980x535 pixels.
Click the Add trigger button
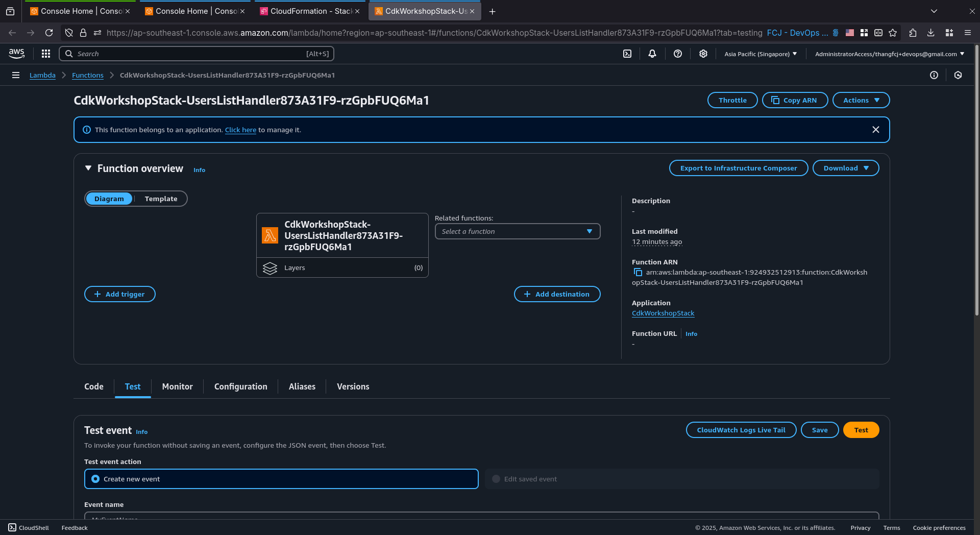(120, 294)
